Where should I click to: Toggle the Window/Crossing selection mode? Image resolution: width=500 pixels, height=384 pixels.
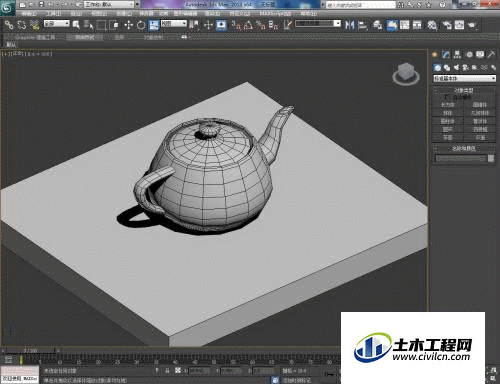coord(114,25)
